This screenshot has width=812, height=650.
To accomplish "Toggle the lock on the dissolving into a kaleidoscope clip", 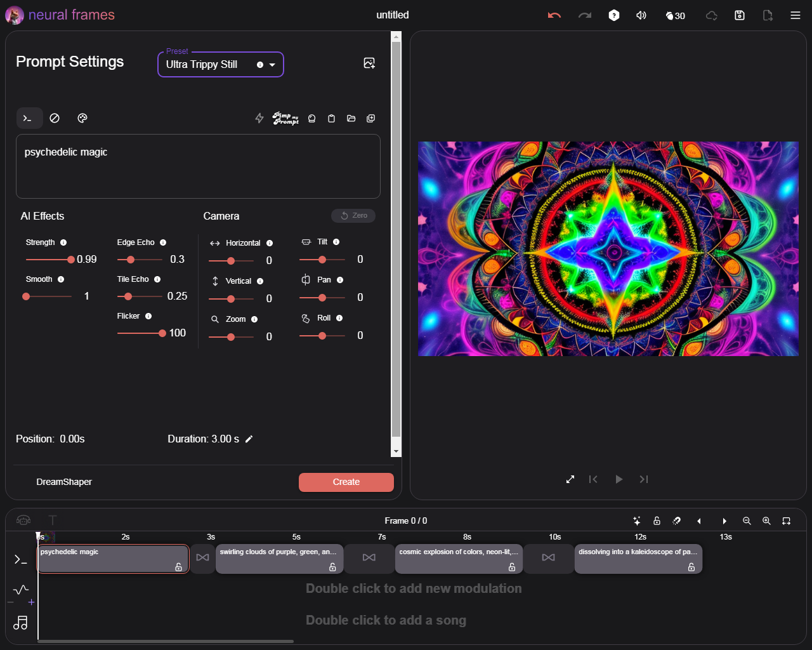I will [x=691, y=567].
